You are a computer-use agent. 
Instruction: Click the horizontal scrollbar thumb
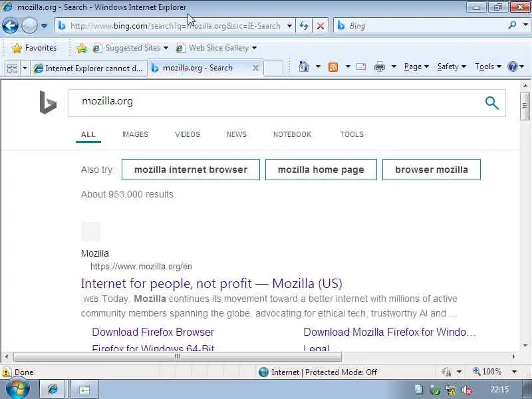[178, 356]
